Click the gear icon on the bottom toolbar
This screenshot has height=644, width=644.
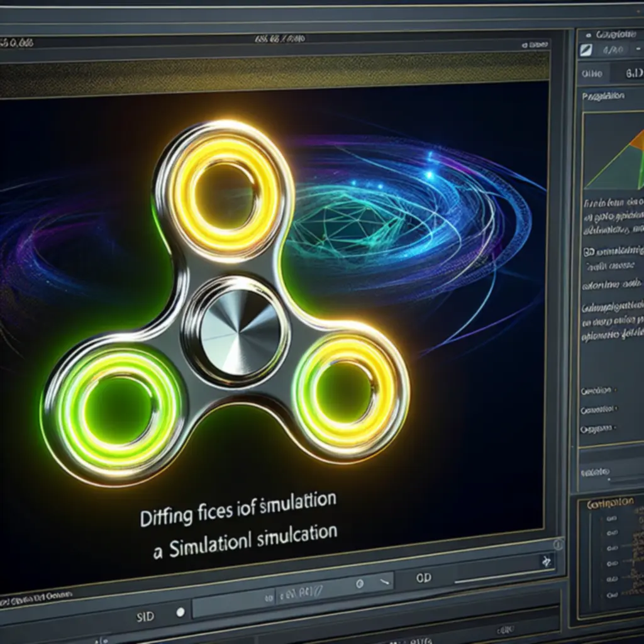pyautogui.click(x=360, y=584)
